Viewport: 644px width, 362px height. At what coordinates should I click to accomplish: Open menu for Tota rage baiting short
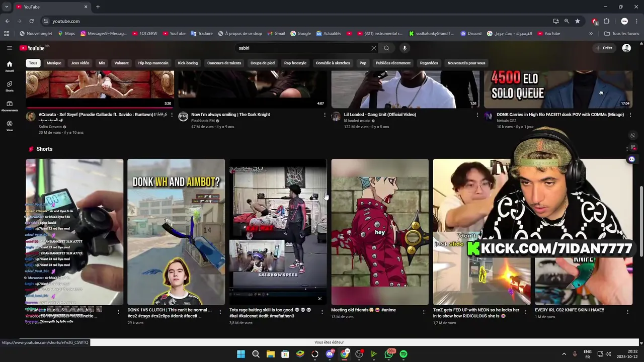pos(322,312)
